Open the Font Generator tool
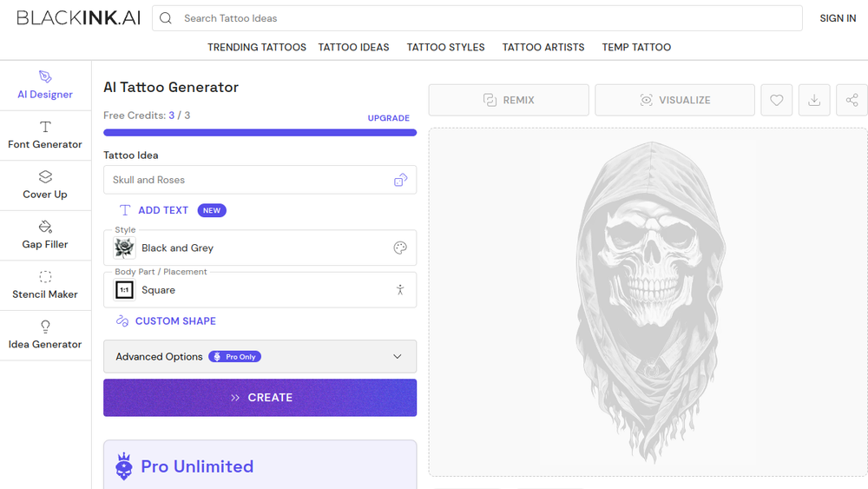The height and width of the screenshot is (489, 868). coord(45,135)
